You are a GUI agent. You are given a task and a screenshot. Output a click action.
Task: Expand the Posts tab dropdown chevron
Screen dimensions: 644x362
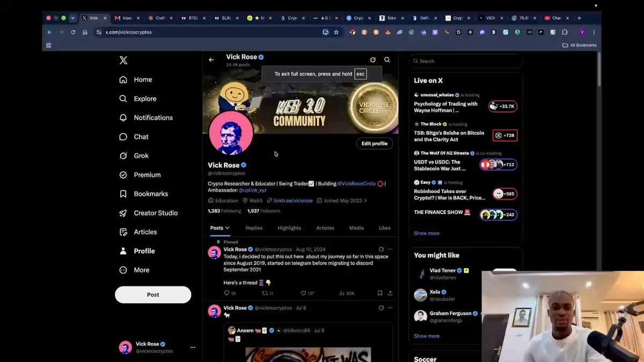coord(228,228)
